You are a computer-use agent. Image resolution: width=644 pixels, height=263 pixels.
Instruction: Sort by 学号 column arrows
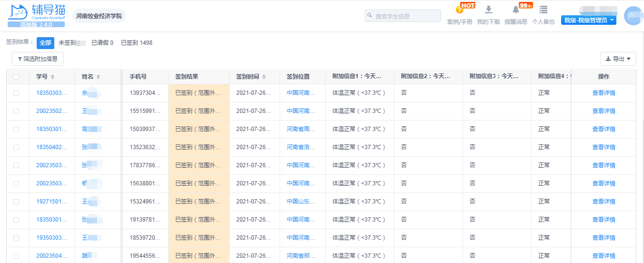point(52,77)
